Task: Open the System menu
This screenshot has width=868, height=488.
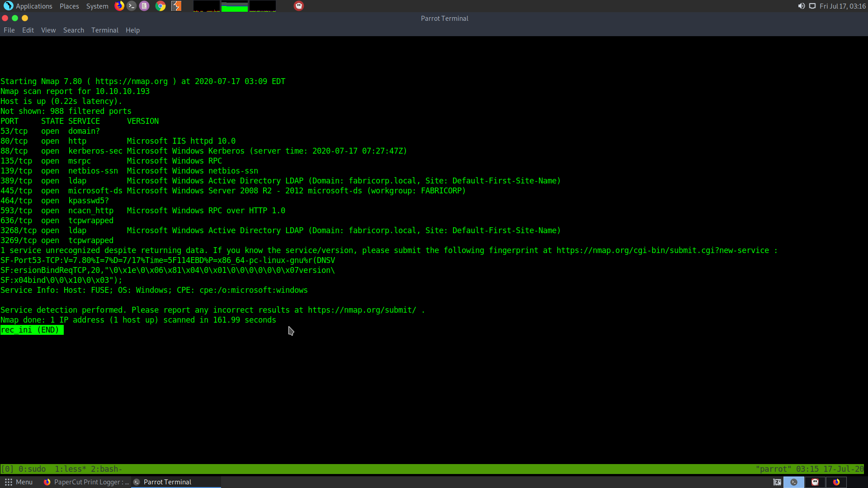Action: 97,6
